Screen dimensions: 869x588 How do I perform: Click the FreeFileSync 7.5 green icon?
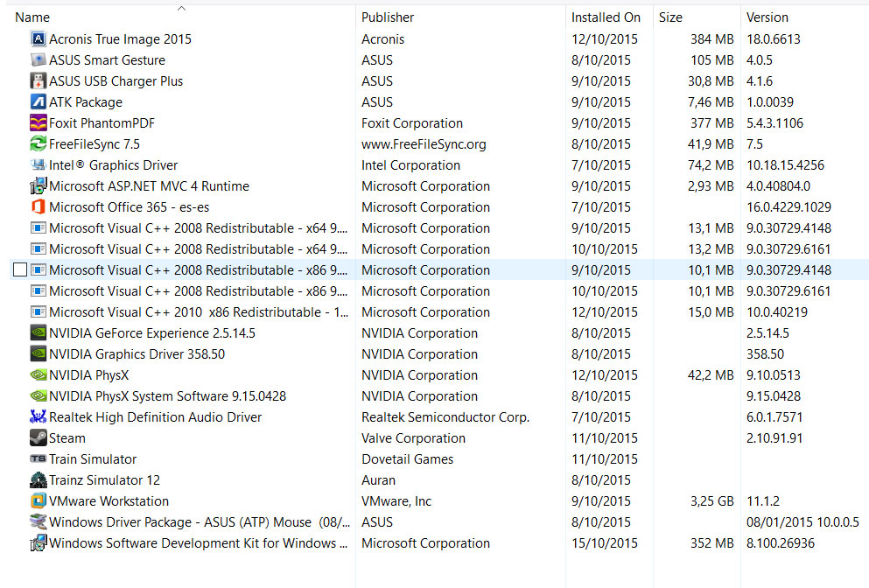(x=38, y=144)
